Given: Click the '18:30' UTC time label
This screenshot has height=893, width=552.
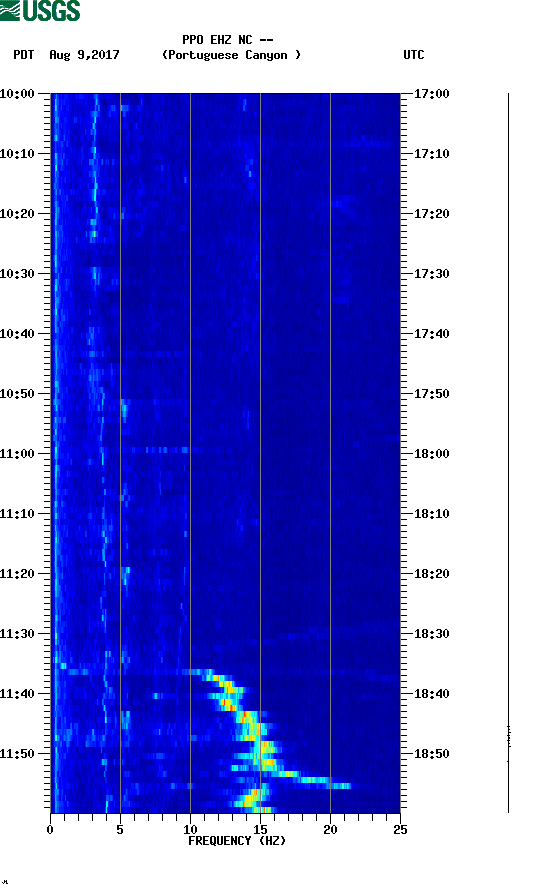Looking at the screenshot, I should tap(431, 633).
